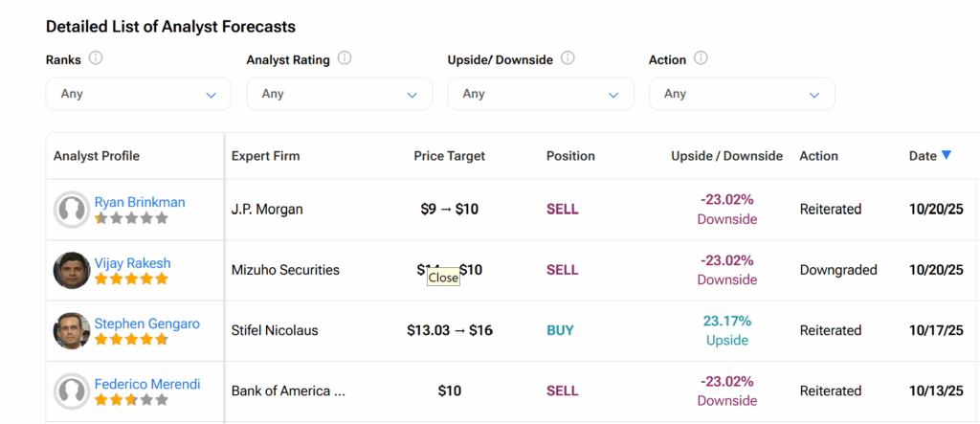Viewport: 980px width, 424px height.
Task: Click the info icon beside Action
Action: [x=701, y=58]
